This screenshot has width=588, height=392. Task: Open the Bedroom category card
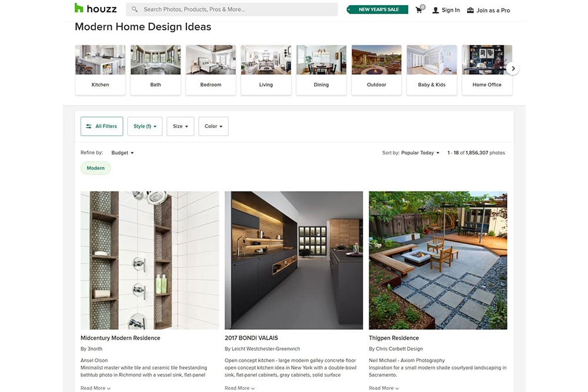[211, 70]
